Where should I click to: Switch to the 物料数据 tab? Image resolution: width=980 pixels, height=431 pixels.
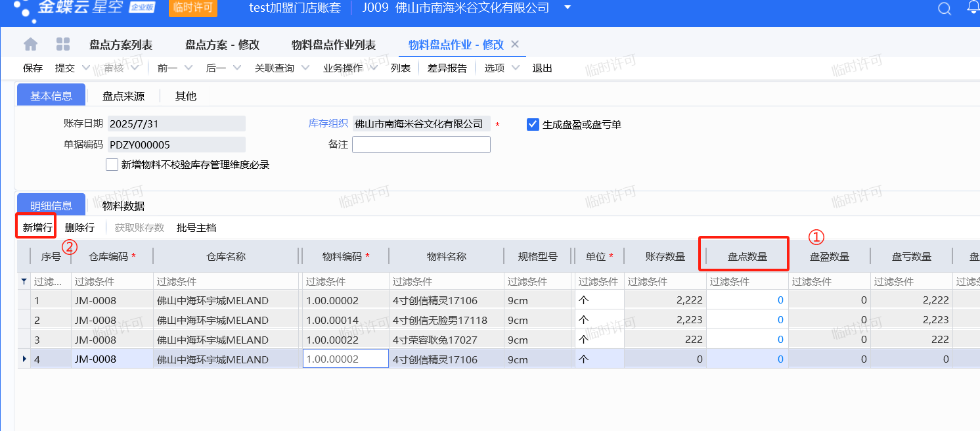coord(123,206)
